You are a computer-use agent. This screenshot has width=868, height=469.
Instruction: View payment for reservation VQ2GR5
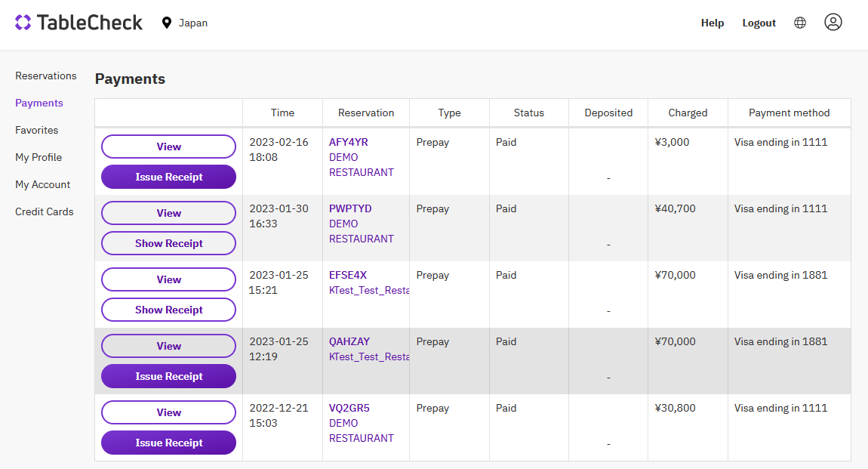click(168, 412)
